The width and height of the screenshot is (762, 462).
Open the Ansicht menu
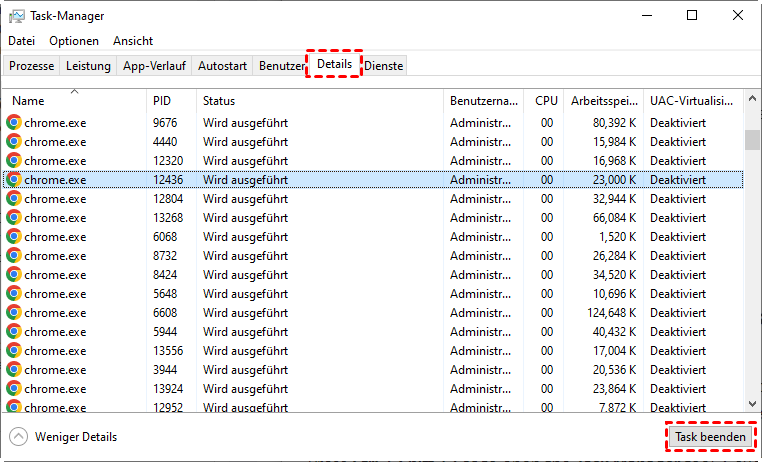pyautogui.click(x=133, y=41)
